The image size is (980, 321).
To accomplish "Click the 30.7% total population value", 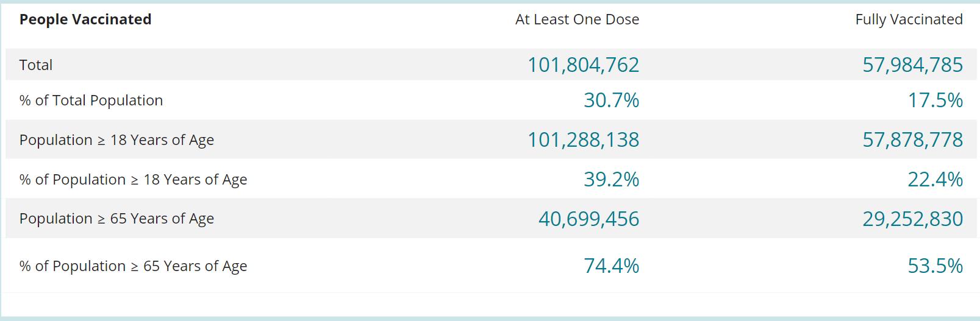I will coord(611,101).
